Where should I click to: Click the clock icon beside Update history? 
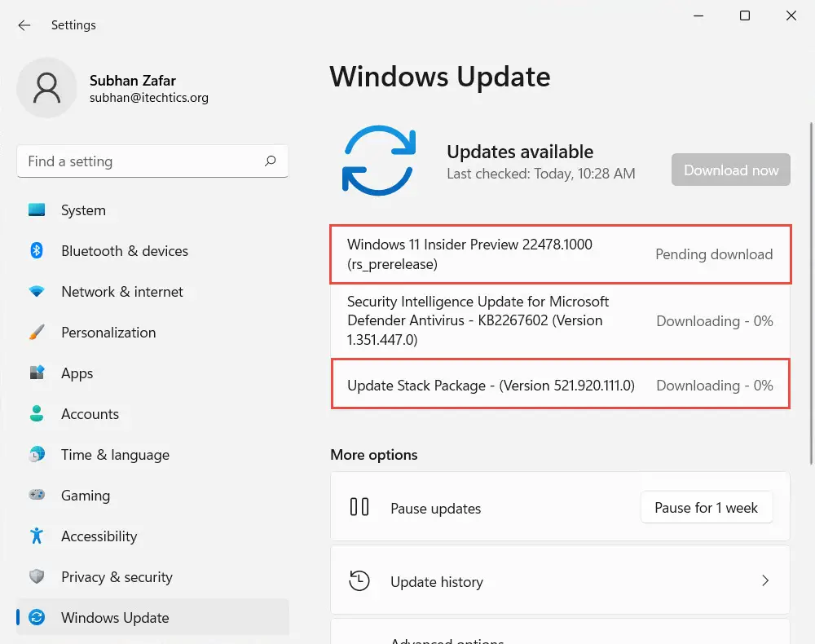[x=359, y=580]
